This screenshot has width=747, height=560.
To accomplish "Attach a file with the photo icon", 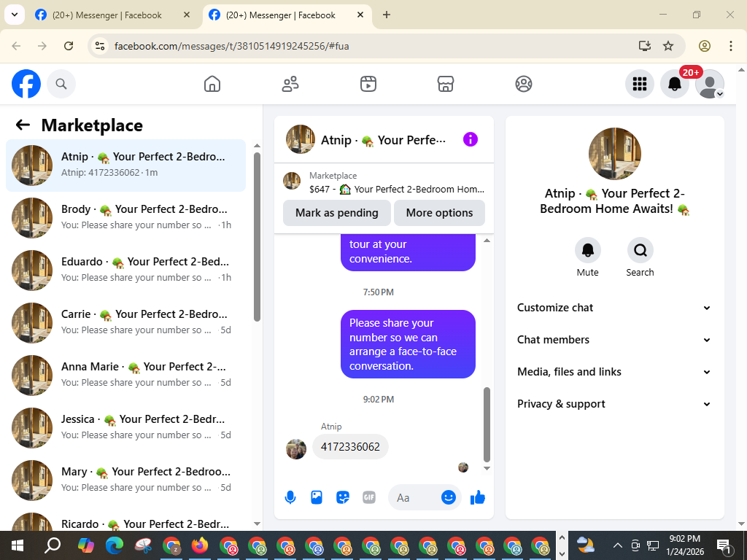I will coord(317,497).
